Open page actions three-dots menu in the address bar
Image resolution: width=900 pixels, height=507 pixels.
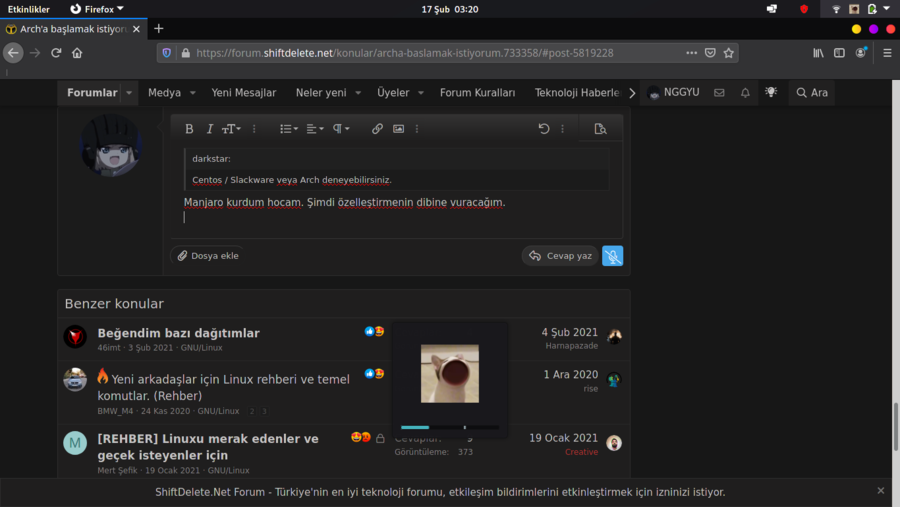tap(691, 53)
